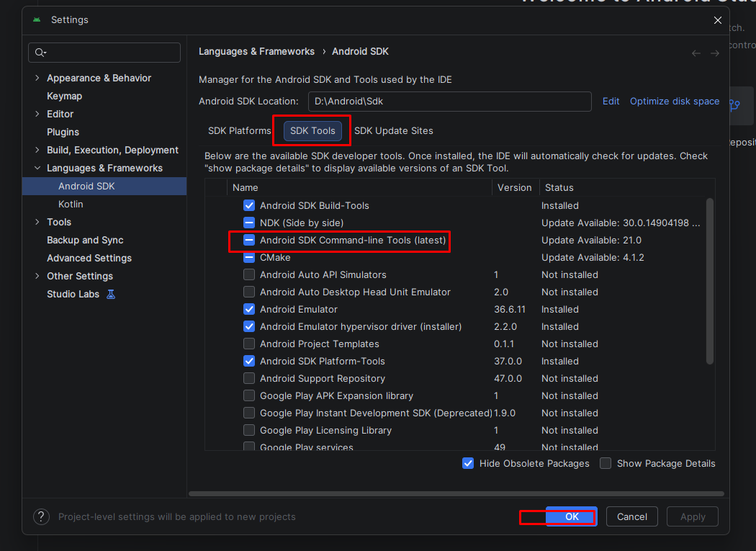This screenshot has height=551, width=756.
Task: Toggle the NDK (Side by side) checkbox
Action: click(249, 223)
